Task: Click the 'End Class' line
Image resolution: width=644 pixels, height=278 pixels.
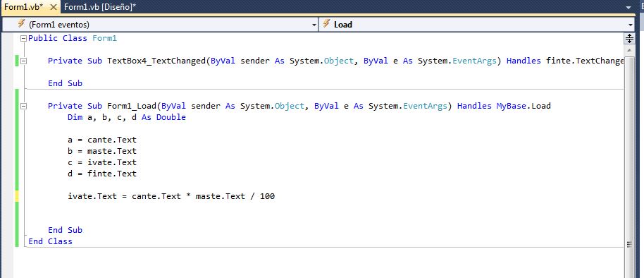Action: pyautogui.click(x=50, y=241)
